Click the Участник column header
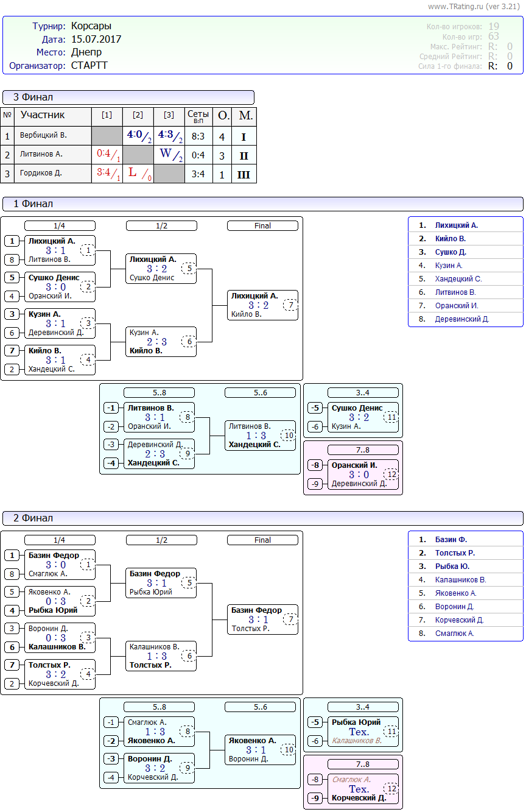 43,115
